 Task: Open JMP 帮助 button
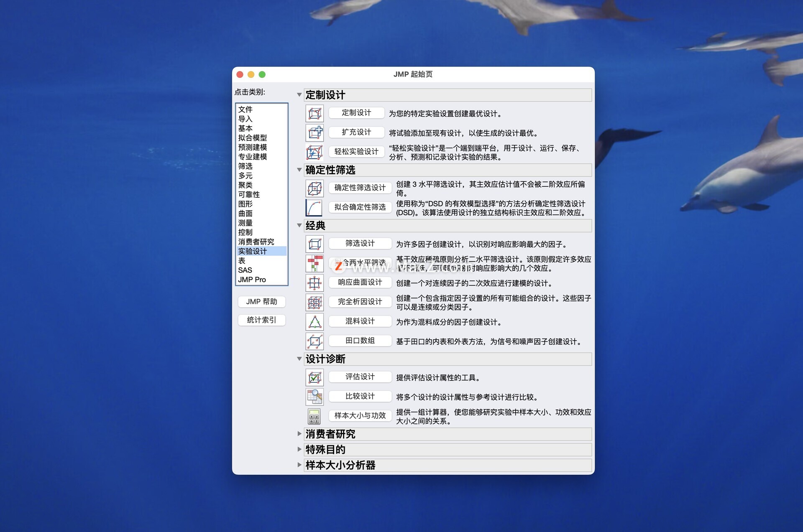tap(262, 302)
